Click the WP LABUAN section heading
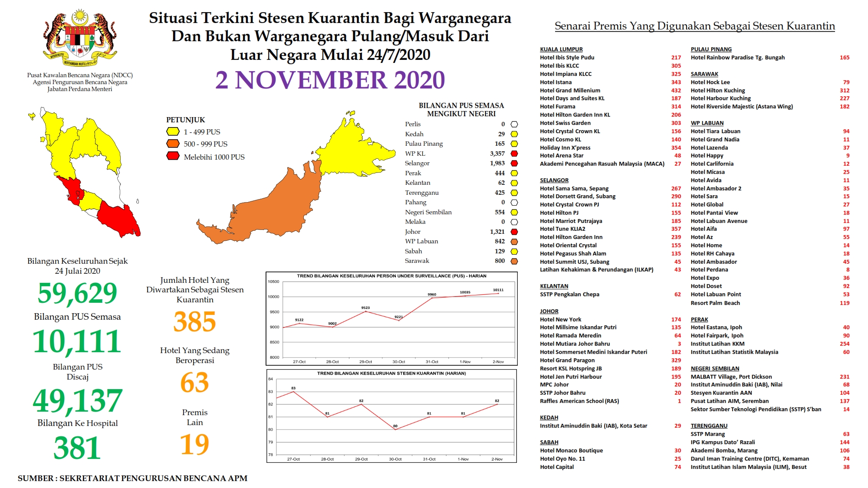Image resolution: width=868 pixels, height=488 pixels. [x=707, y=123]
